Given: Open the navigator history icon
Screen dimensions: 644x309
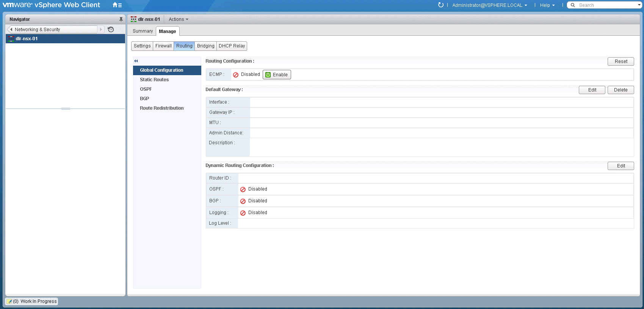Looking at the screenshot, I should click(111, 30).
